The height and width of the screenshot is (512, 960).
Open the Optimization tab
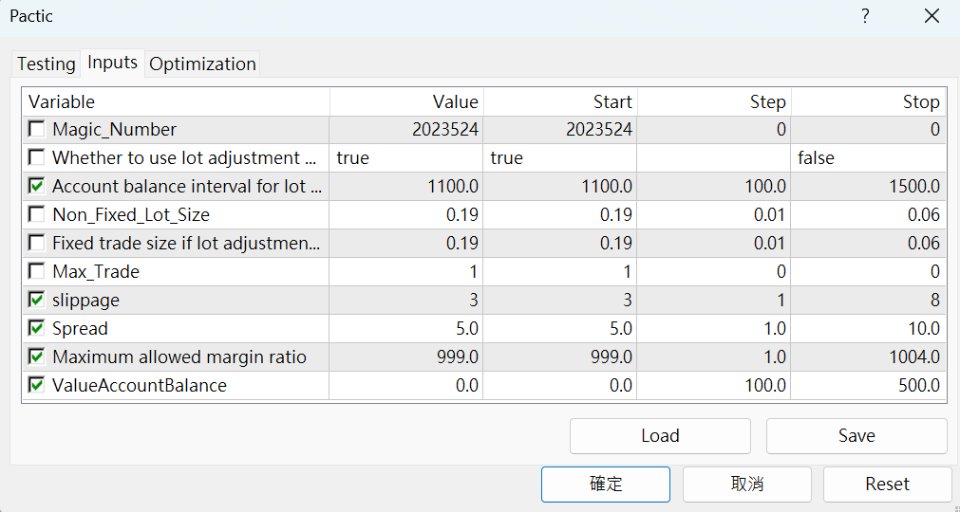pos(202,64)
